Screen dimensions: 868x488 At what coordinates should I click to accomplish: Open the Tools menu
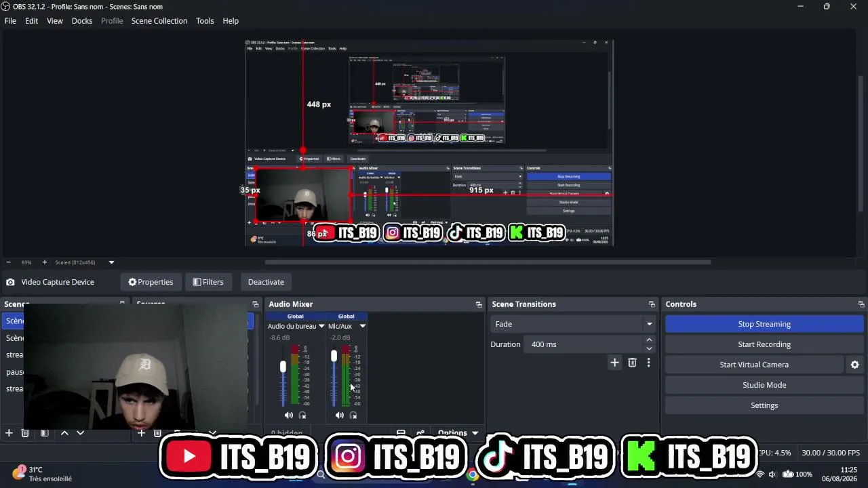205,21
